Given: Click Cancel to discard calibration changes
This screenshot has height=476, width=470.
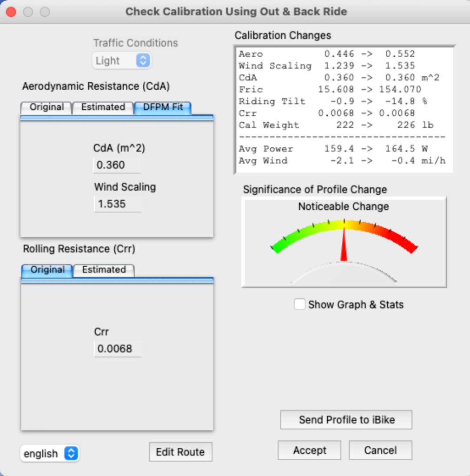Looking at the screenshot, I should [x=380, y=450].
